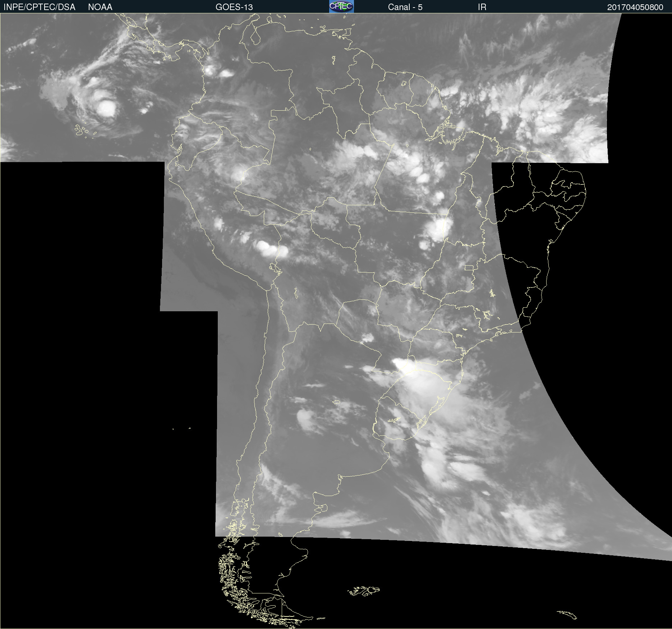Click the 201704050800 timestamp
672x629 pixels.
(635, 7)
